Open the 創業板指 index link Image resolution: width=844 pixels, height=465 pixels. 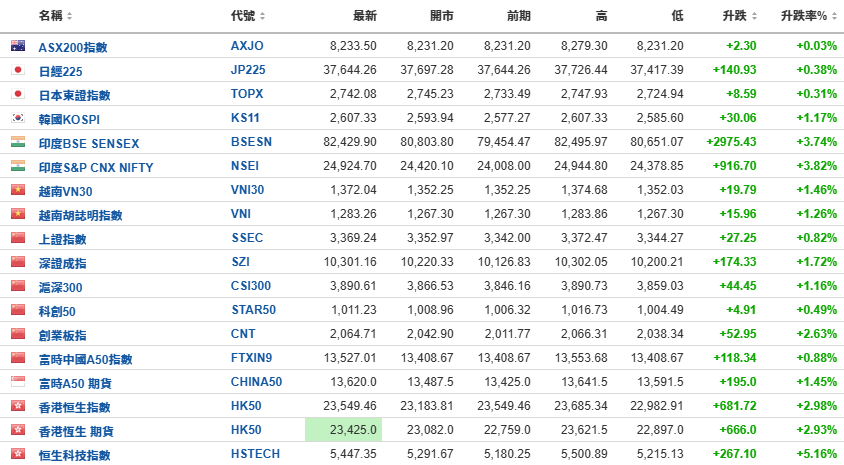coord(62,335)
